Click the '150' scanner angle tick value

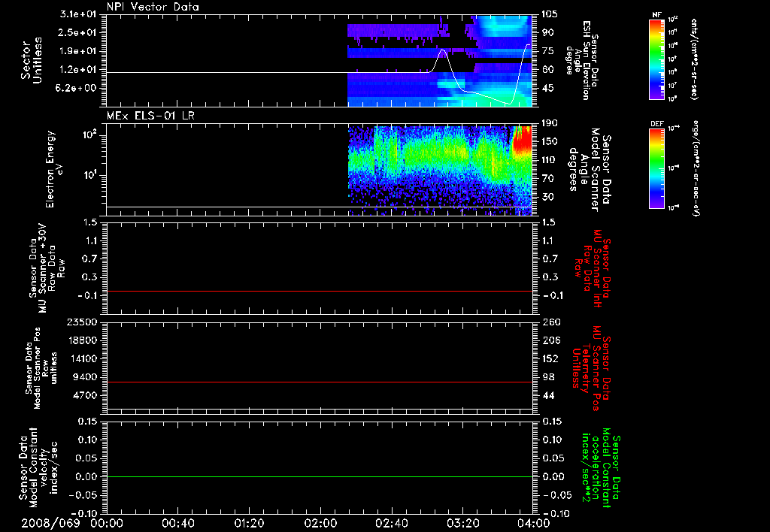coord(550,142)
